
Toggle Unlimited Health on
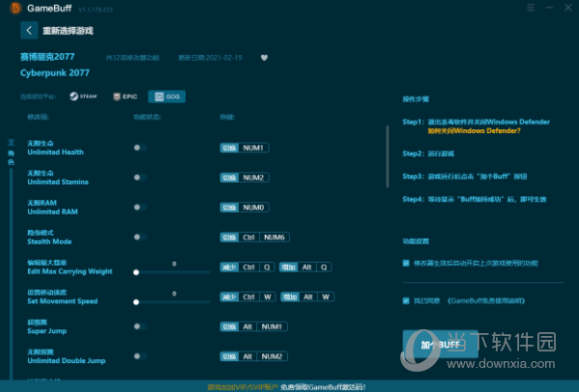(140, 148)
